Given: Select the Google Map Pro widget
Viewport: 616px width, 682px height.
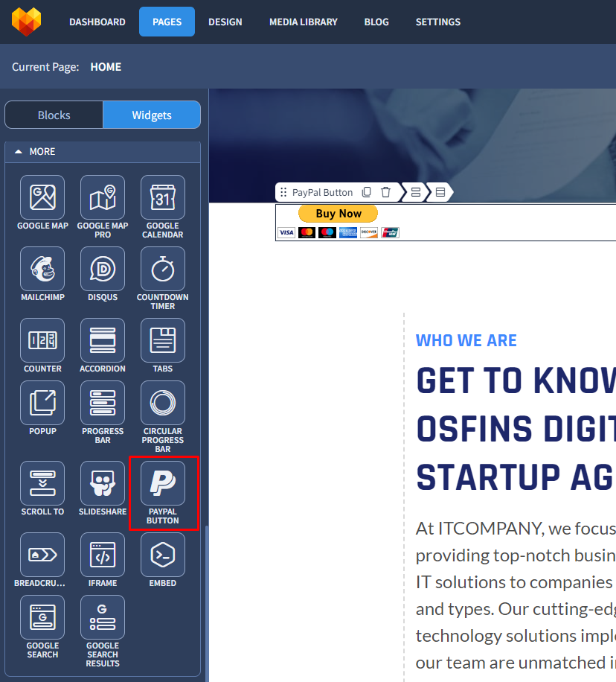Looking at the screenshot, I should tap(103, 198).
